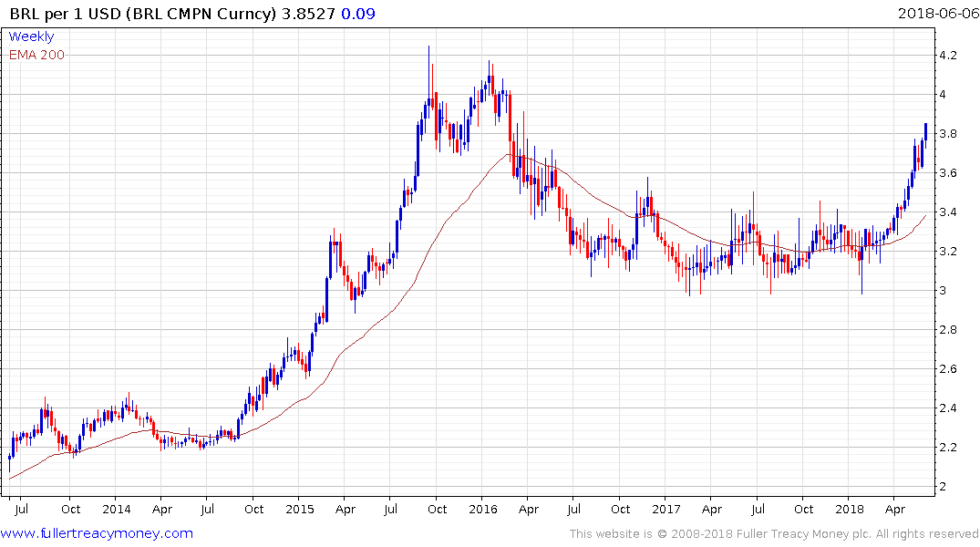Click the 'Weekly' interval label
The height and width of the screenshot is (547, 980).
pyautogui.click(x=31, y=36)
